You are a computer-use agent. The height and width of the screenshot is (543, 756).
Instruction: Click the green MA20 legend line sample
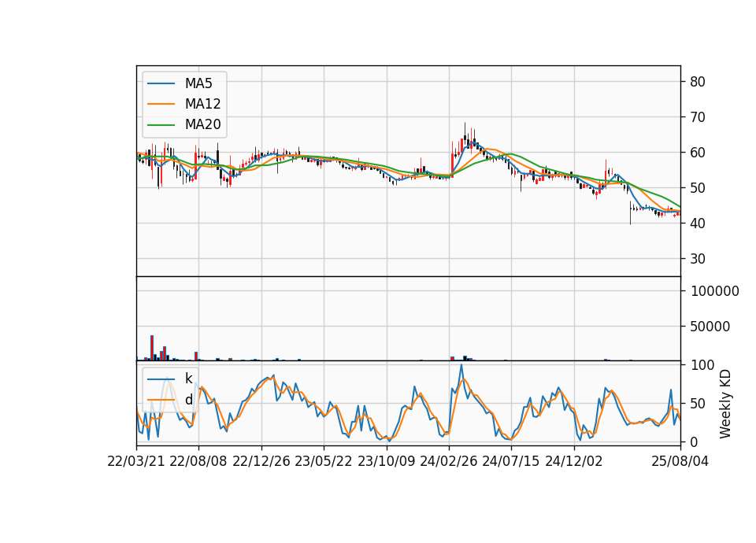click(x=161, y=124)
